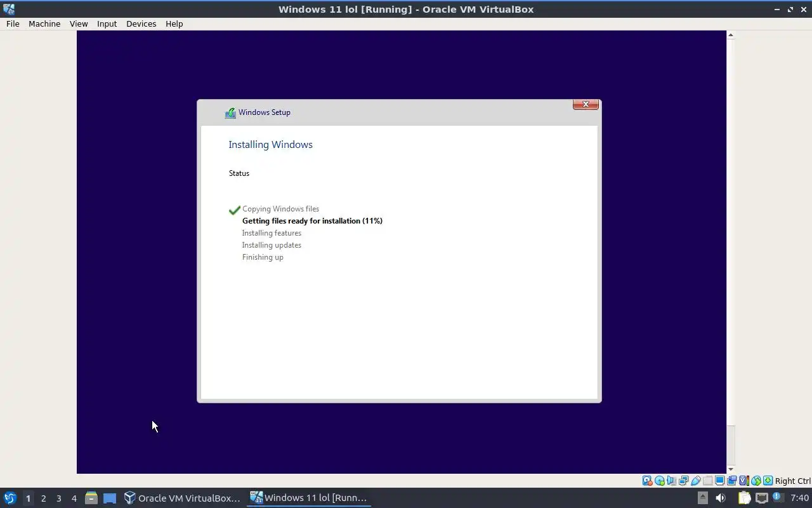The image size is (812, 508).
Task: Click the vertical scrollbar up arrow
Action: coord(731,35)
